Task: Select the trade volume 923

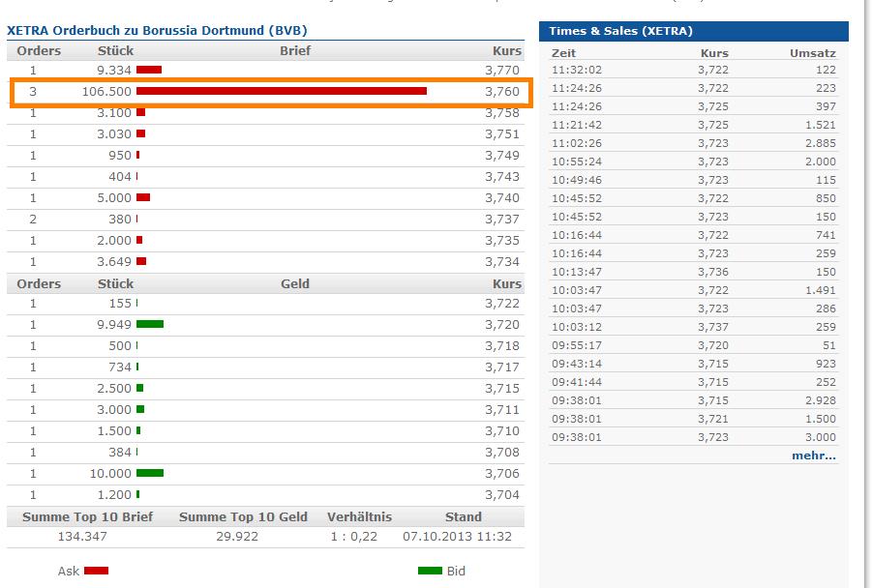Action: click(x=826, y=364)
